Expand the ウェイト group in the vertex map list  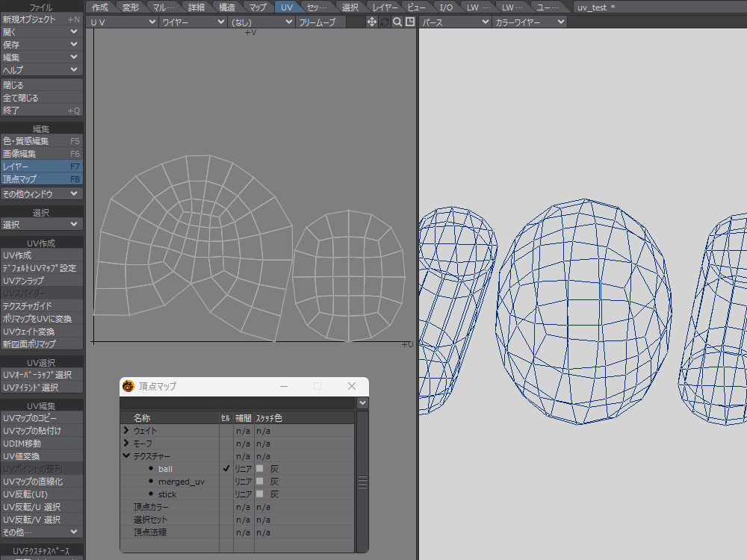click(126, 431)
